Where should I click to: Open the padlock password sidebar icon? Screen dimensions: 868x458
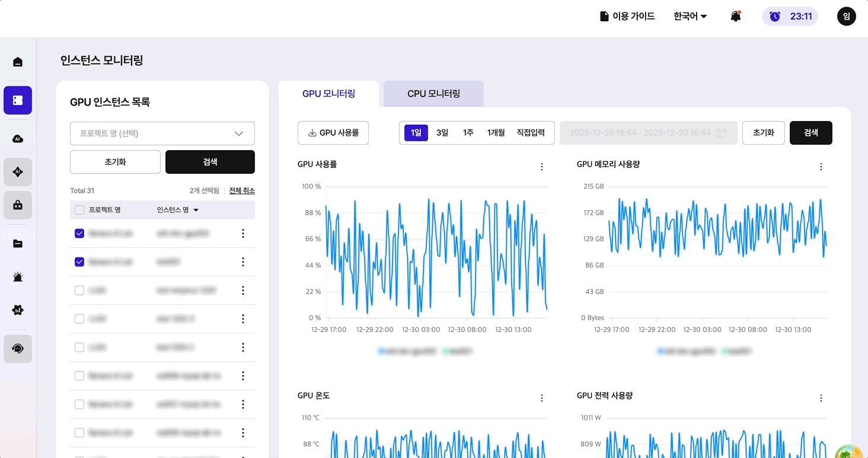[x=18, y=205]
